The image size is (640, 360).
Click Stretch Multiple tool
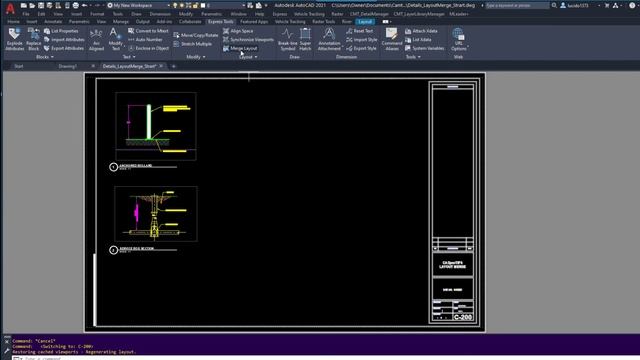[x=192, y=44]
